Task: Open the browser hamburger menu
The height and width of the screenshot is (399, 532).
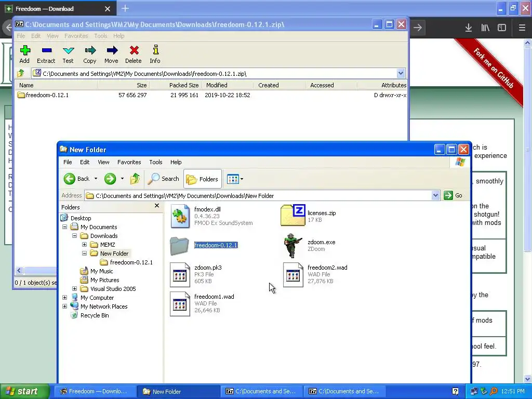Action: click(x=522, y=28)
